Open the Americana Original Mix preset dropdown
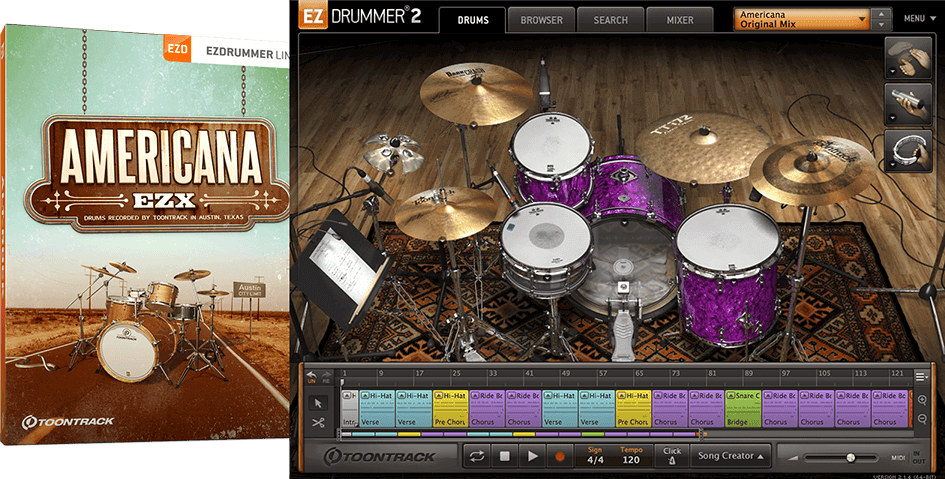The image size is (945, 479). 802,19
